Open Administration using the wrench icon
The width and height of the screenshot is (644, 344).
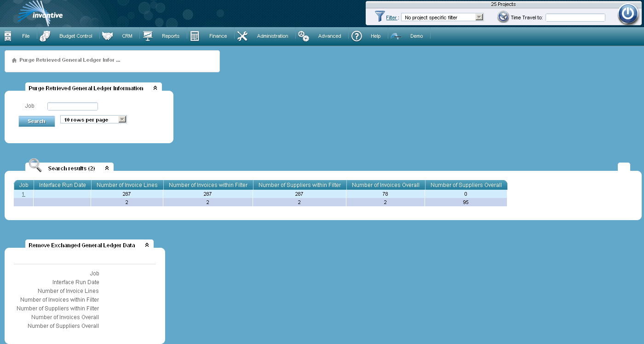pos(242,36)
